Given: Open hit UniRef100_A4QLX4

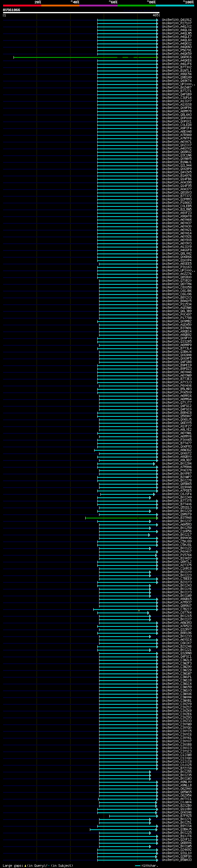Looking at the screenshot, I should 176,30.
